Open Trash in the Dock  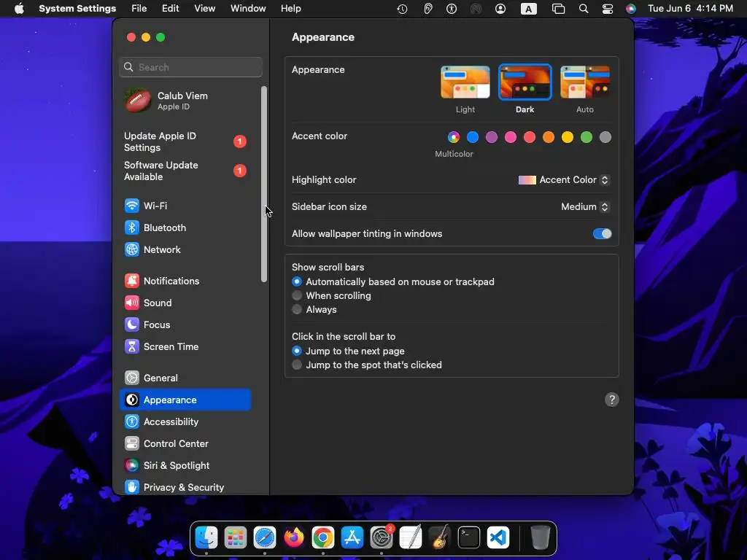tap(541, 537)
